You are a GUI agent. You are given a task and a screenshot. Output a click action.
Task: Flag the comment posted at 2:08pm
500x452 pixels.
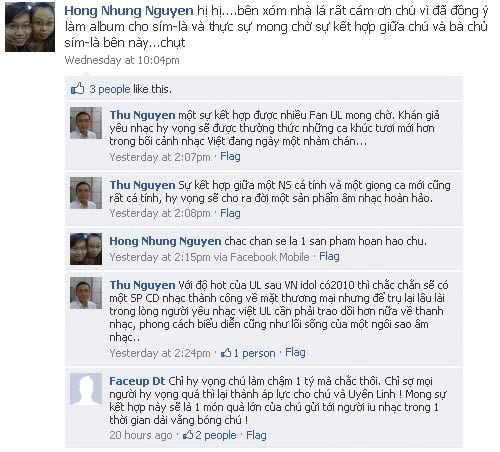pos(230,213)
